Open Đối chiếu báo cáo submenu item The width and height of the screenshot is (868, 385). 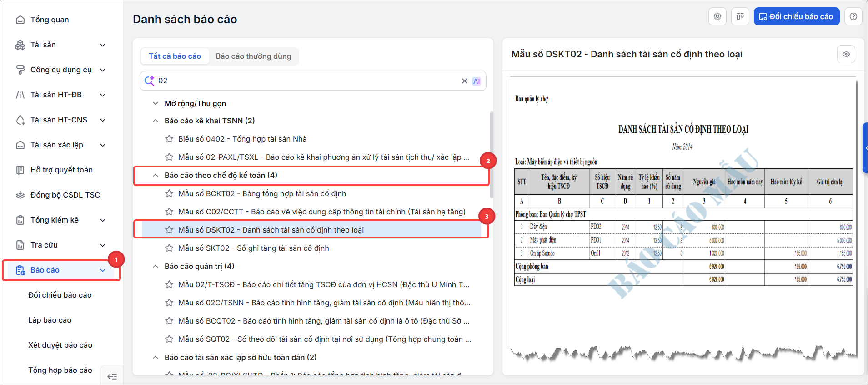coord(60,295)
